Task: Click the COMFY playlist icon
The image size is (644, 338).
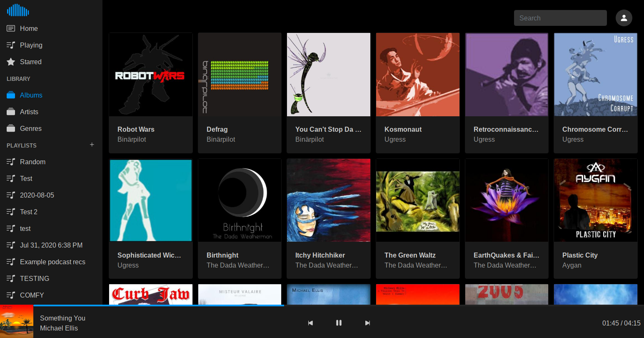Action: (11, 295)
